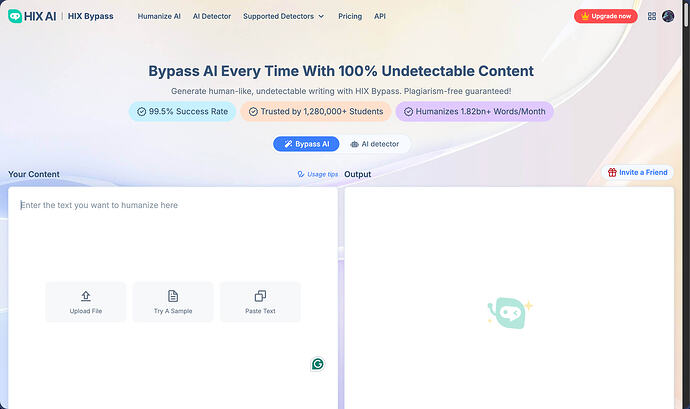This screenshot has height=409, width=690.
Task: Click Invite a Friend button
Action: (637, 173)
